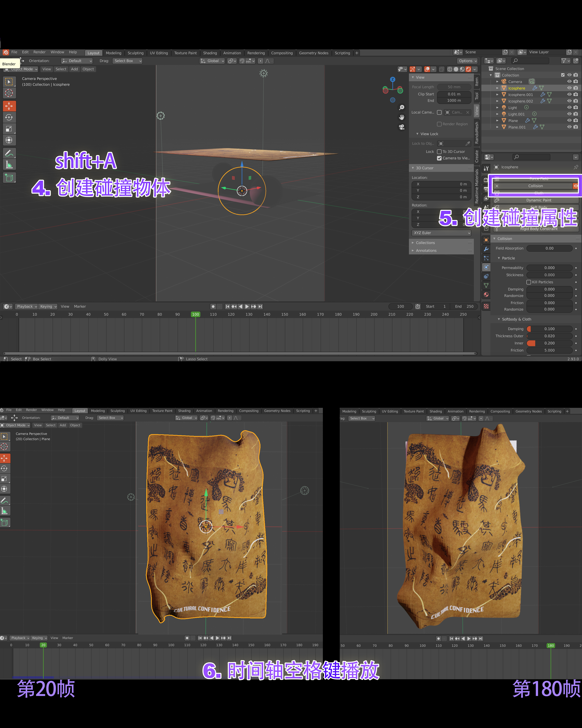Switch to the Shading workspace tab in top window
The width and height of the screenshot is (582, 728).
coord(210,53)
